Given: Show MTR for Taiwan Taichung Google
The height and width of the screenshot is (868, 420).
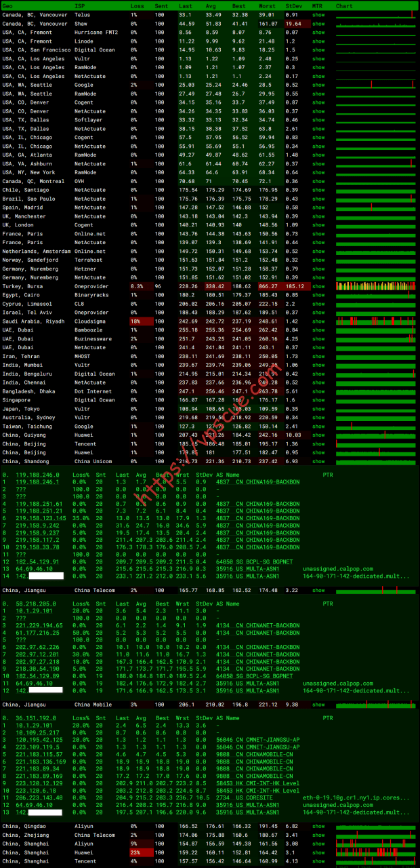Looking at the screenshot, I should [x=318, y=427].
